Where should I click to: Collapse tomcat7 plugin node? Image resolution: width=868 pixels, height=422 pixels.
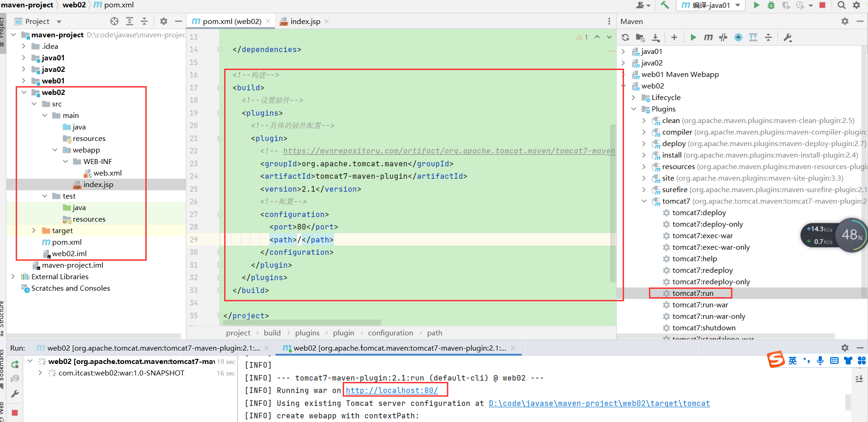click(x=644, y=201)
